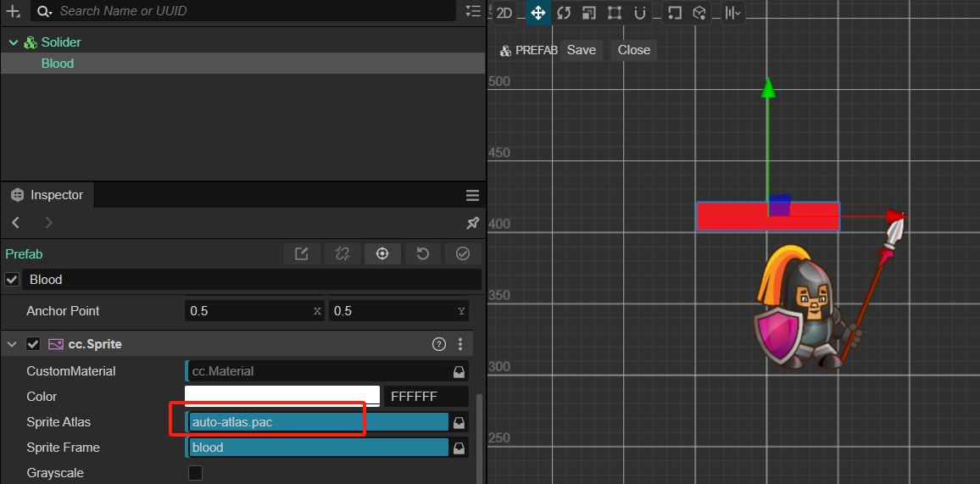This screenshot has height=484, width=980.
Task: Collapse the Solider node
Action: coord(13,42)
